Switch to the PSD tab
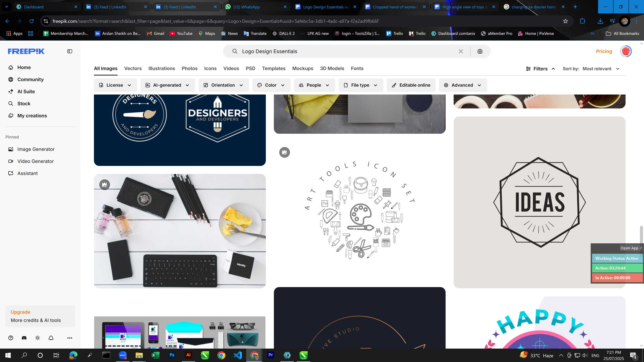 [250, 68]
